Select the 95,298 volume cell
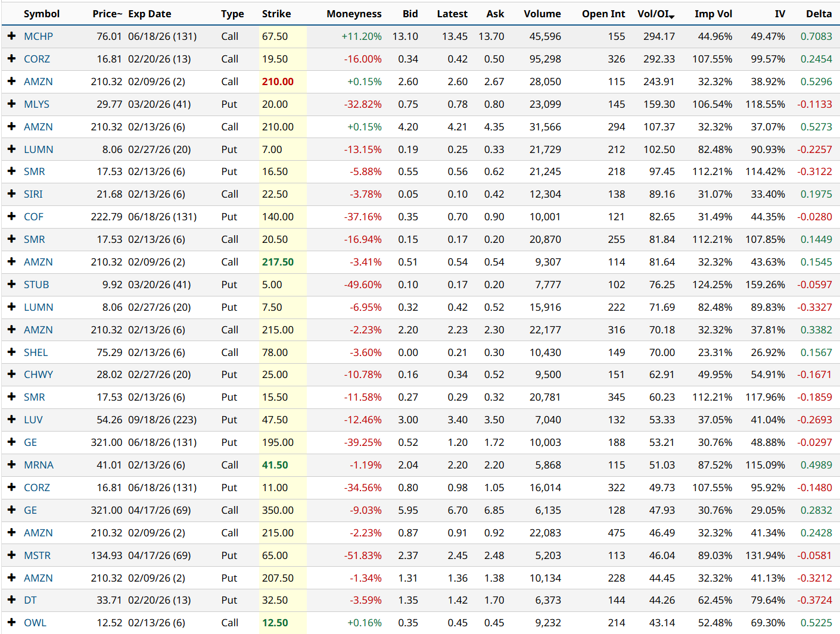840x634 pixels. coord(545,59)
